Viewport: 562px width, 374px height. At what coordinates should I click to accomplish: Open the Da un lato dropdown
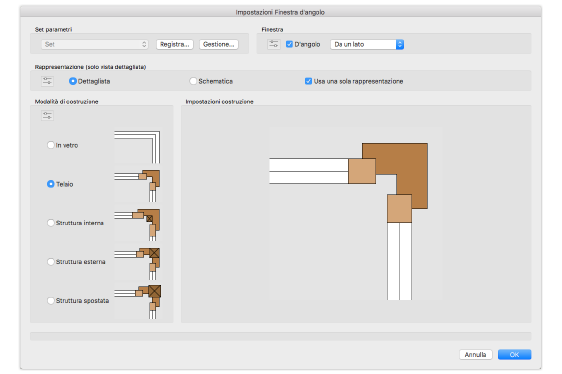pyautogui.click(x=367, y=44)
